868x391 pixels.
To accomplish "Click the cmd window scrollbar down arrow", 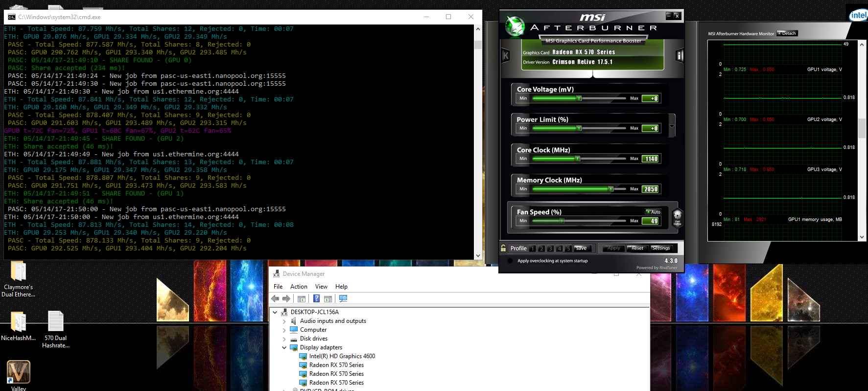I will [x=478, y=255].
